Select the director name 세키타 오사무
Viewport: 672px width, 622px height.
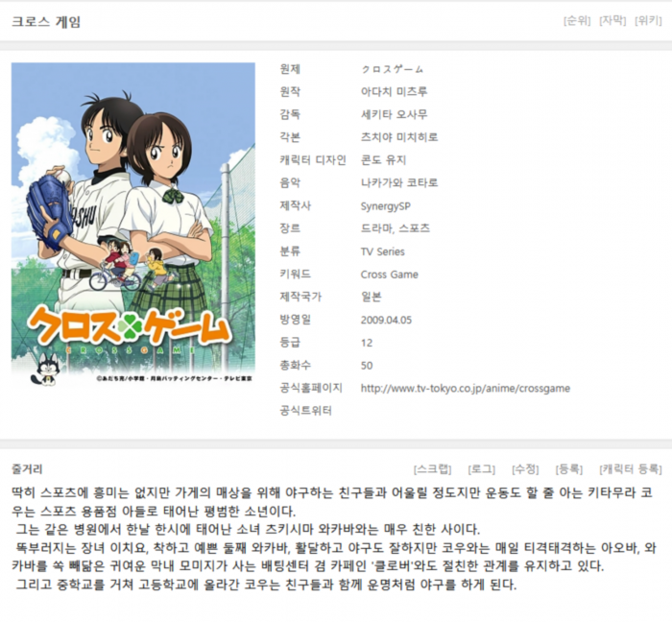tap(394, 114)
